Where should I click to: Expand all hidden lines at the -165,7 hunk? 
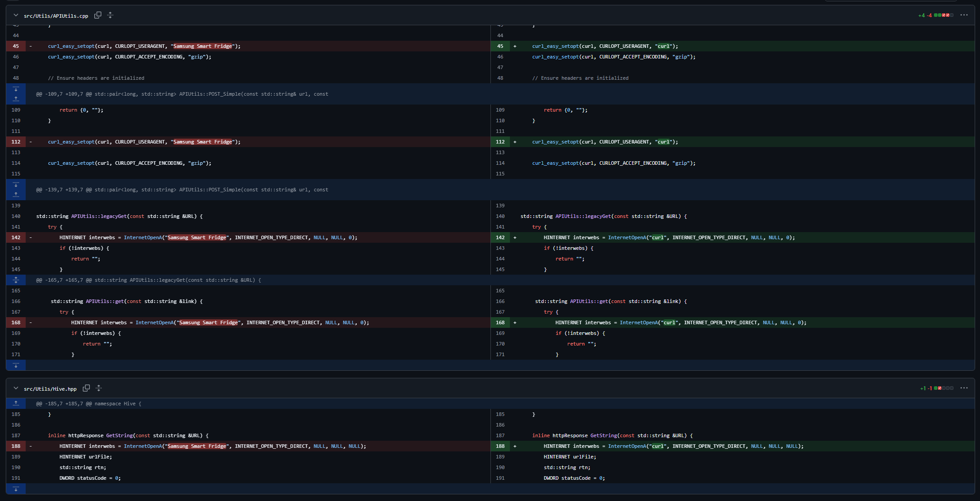[x=16, y=280]
